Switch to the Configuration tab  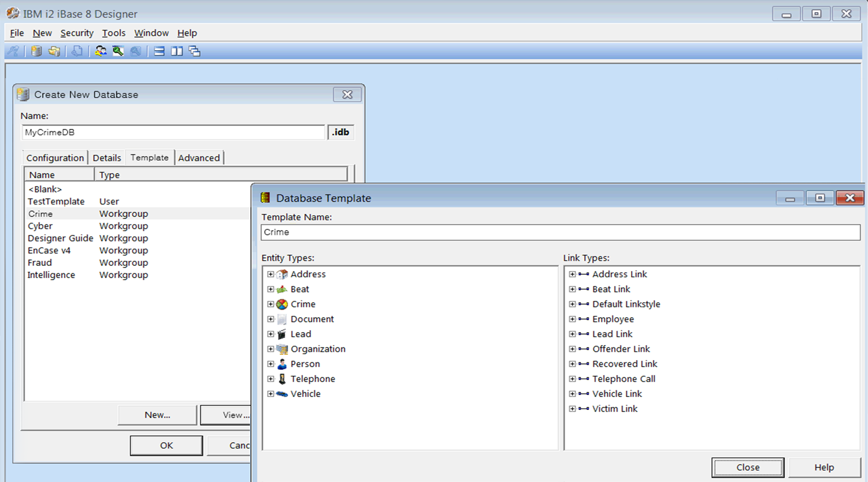click(x=55, y=158)
